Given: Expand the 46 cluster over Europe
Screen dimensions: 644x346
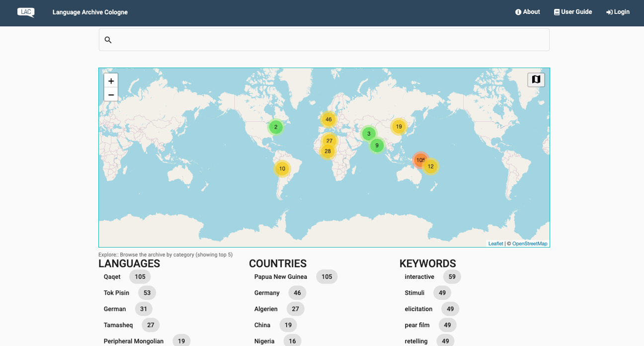Looking at the screenshot, I should 328,119.
